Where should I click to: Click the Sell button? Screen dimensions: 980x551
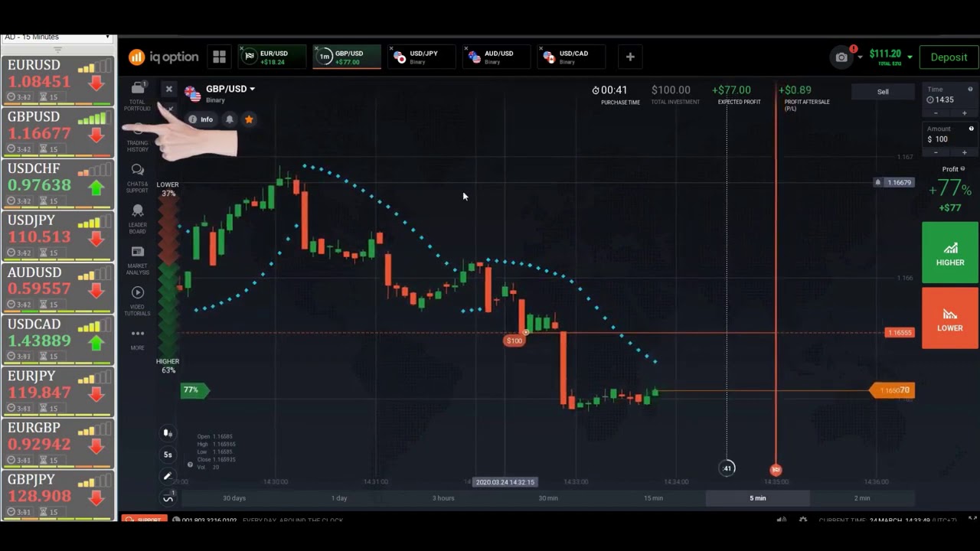click(x=883, y=91)
